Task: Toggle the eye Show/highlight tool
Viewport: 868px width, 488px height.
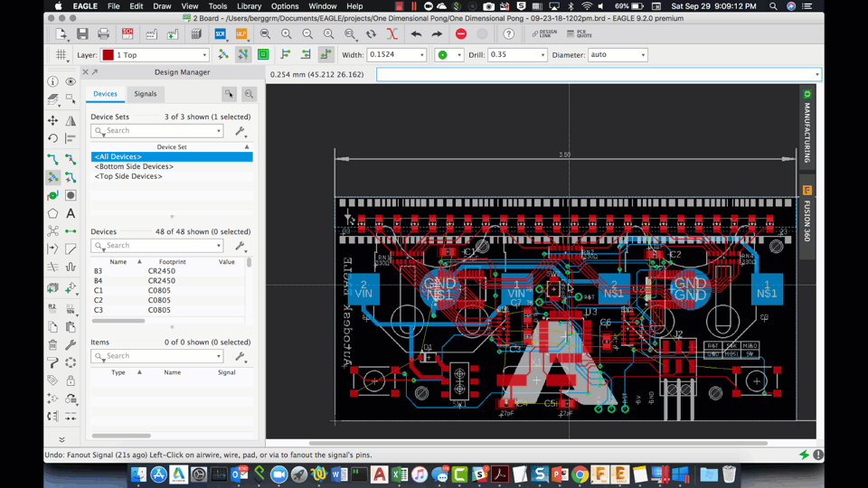Action: 71,81
